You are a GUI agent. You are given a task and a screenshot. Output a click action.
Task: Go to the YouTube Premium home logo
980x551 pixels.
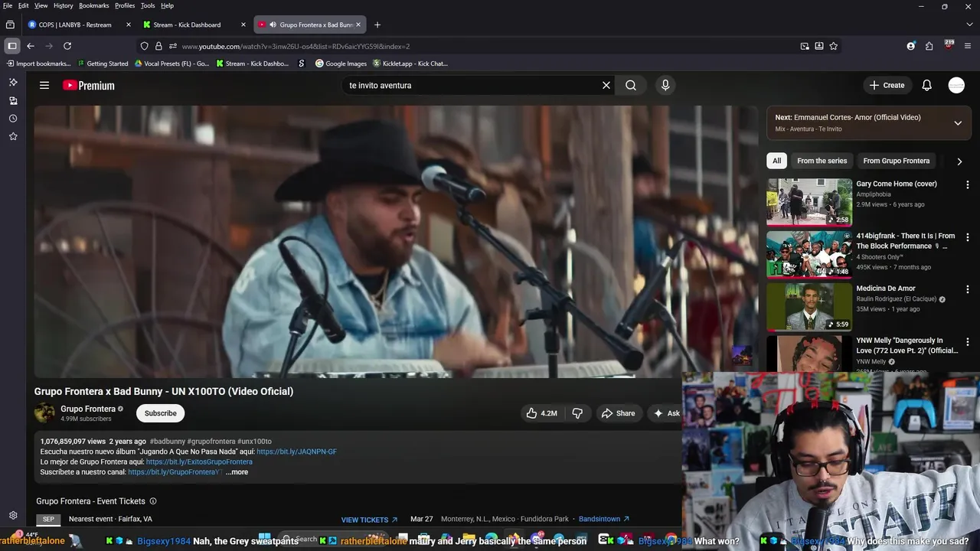pos(89,86)
